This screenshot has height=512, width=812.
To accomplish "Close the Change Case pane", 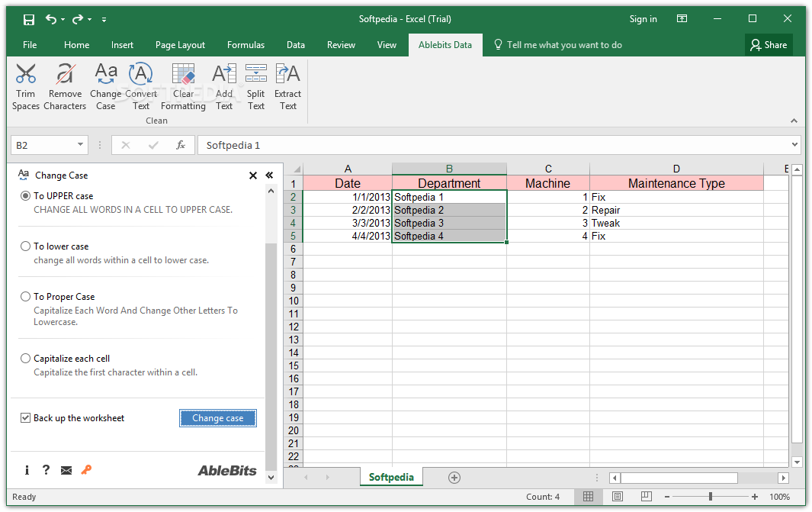I will click(x=252, y=175).
